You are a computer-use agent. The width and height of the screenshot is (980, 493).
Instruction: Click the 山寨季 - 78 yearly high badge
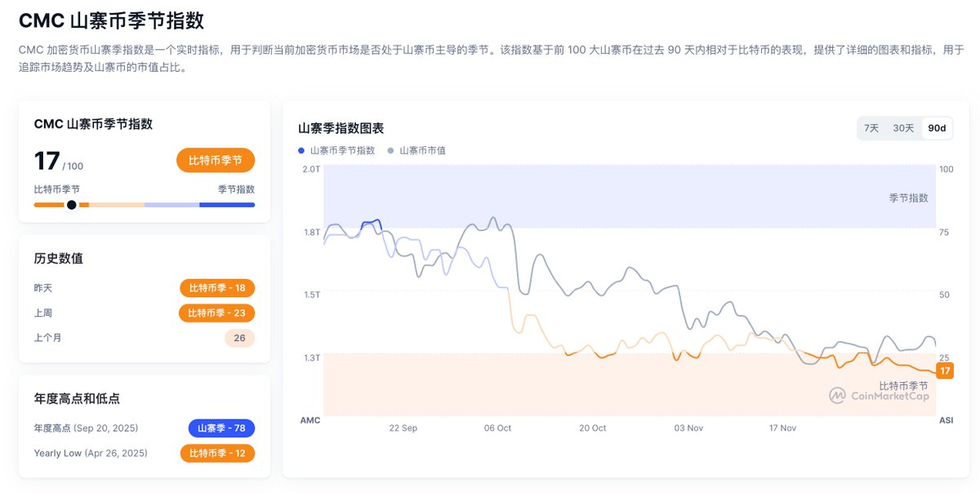pos(221,428)
